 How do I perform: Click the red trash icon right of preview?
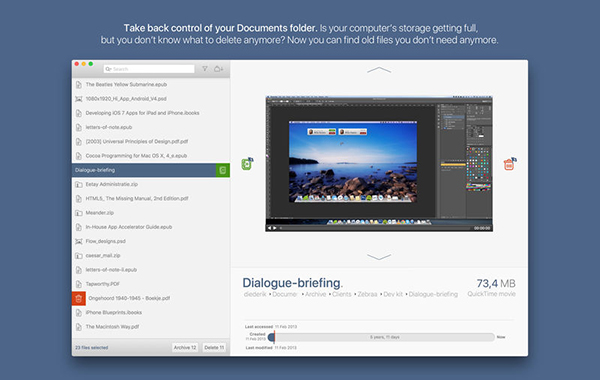(x=510, y=164)
